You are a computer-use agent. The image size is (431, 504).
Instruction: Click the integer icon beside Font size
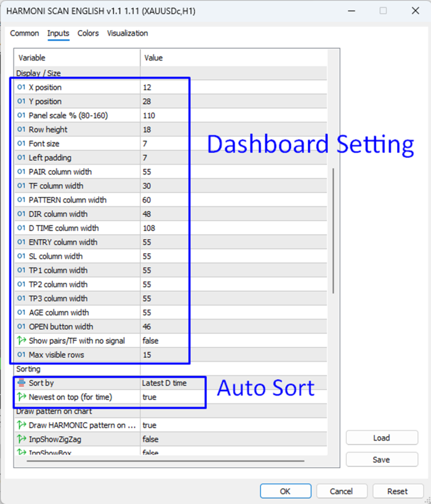coord(21,144)
